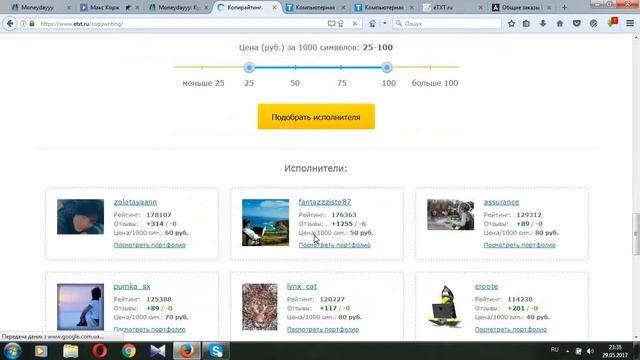
Task: Open the media player taskbar icon
Action: coord(41,351)
